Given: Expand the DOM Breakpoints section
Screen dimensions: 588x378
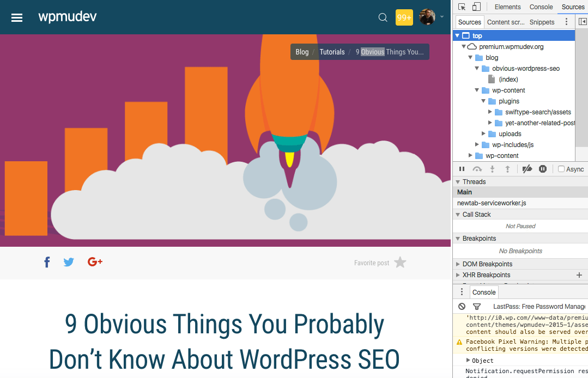Looking at the screenshot, I should pos(458,264).
